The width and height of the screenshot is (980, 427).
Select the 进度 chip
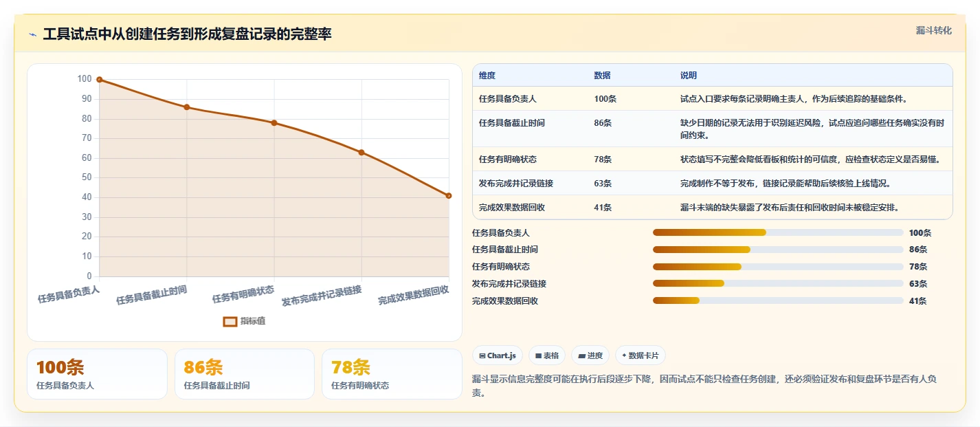(x=590, y=355)
